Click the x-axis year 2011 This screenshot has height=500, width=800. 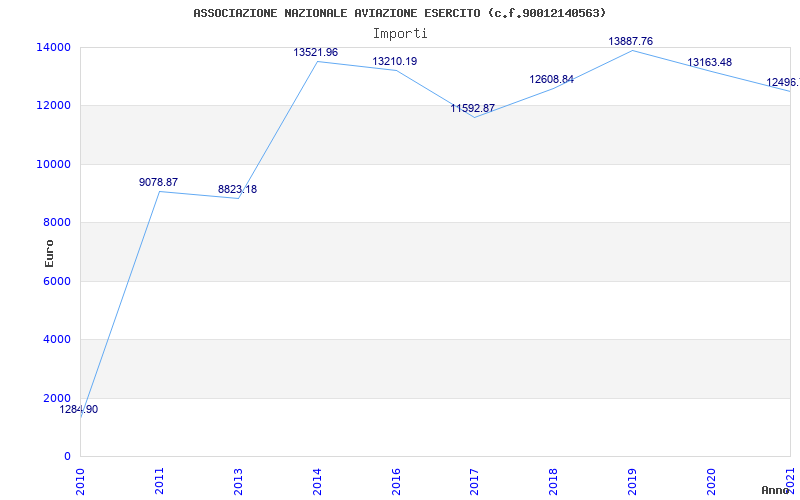point(159,481)
